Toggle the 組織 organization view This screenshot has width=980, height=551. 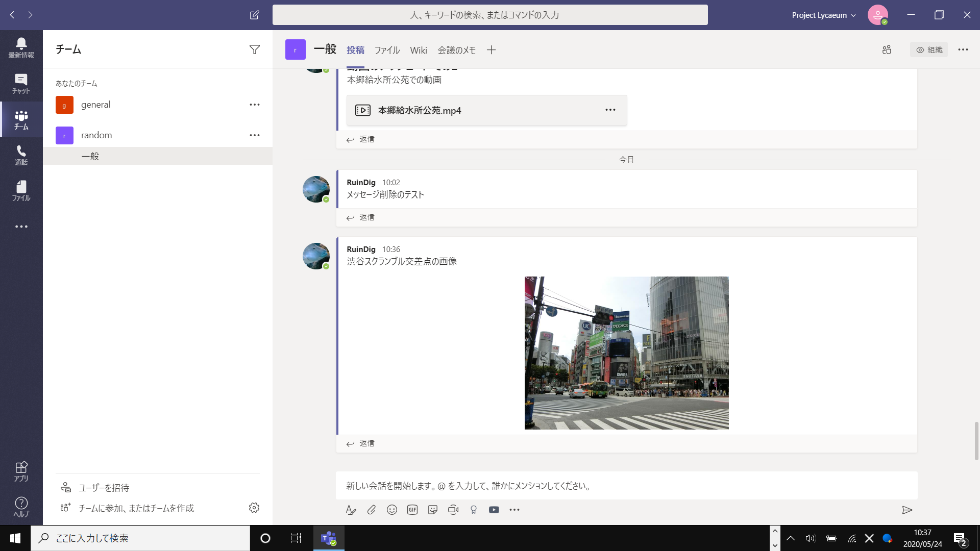pos(929,49)
